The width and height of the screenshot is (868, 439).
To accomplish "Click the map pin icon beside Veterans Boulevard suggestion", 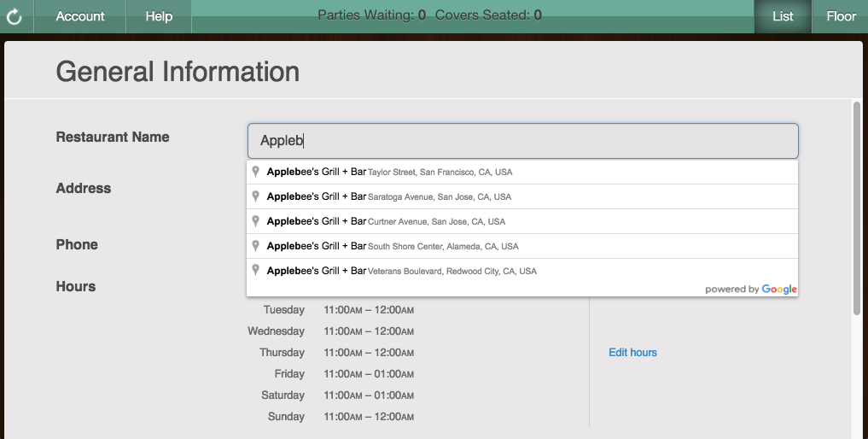I will point(255,270).
